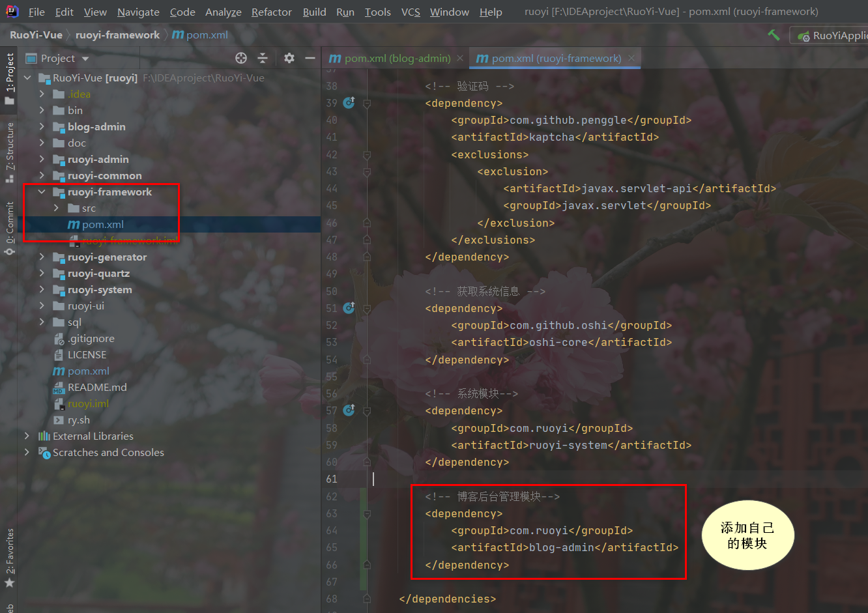Click the collapse all icon in Project panel
The width and height of the screenshot is (868, 613).
click(263, 58)
